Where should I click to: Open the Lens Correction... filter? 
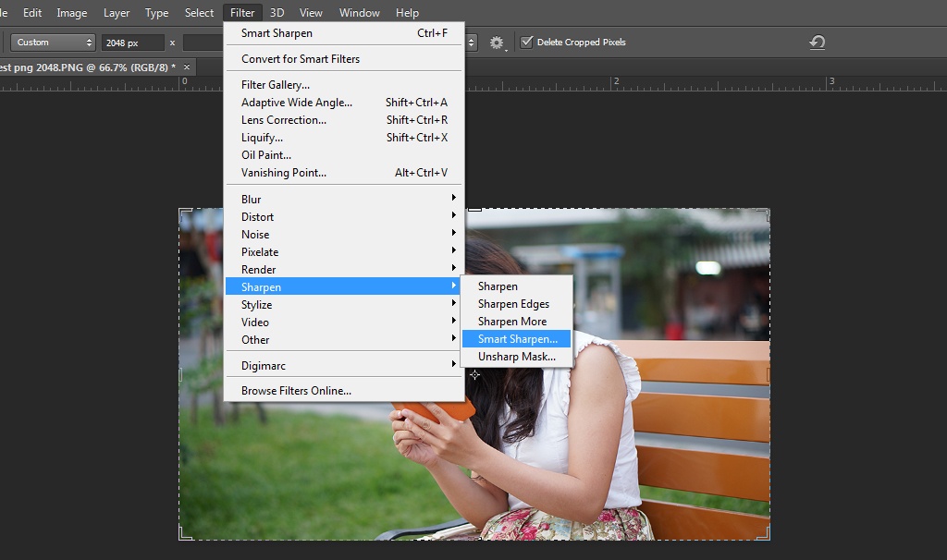tap(284, 120)
